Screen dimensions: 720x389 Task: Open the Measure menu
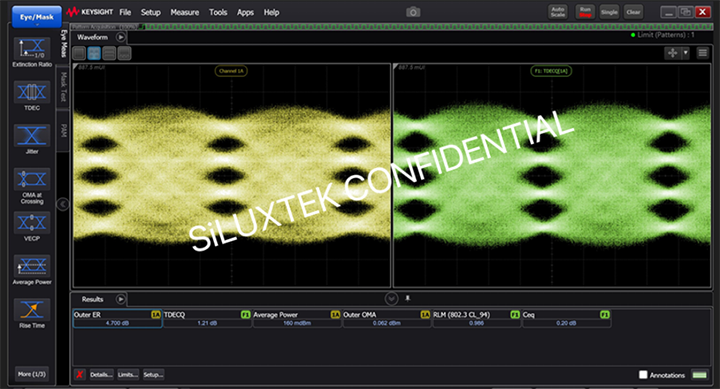[x=185, y=12]
